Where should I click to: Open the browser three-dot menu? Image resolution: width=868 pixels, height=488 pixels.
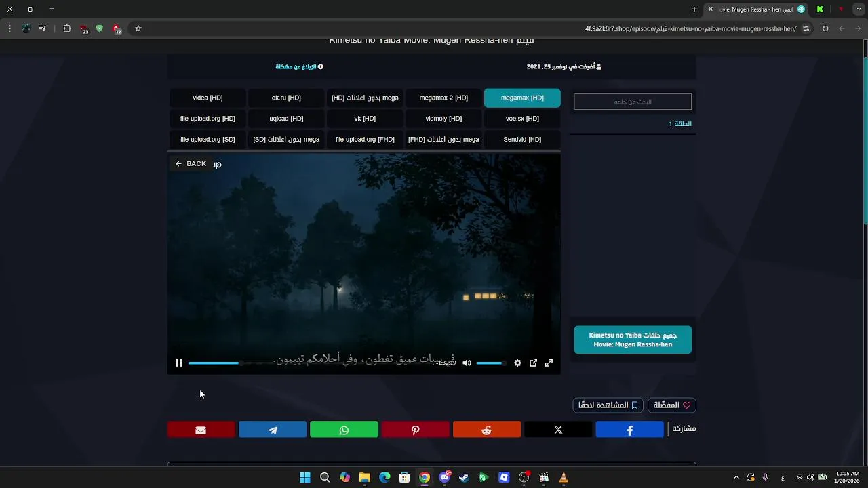coord(9,28)
